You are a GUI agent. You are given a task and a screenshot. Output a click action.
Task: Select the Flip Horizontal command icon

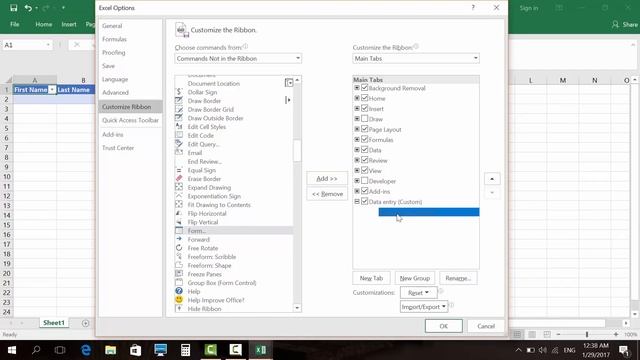point(179,213)
